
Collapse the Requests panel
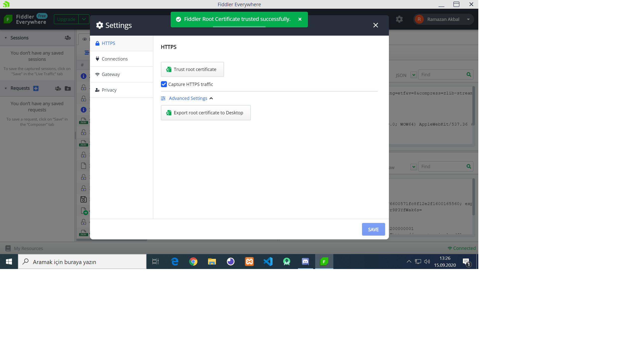coord(5,88)
